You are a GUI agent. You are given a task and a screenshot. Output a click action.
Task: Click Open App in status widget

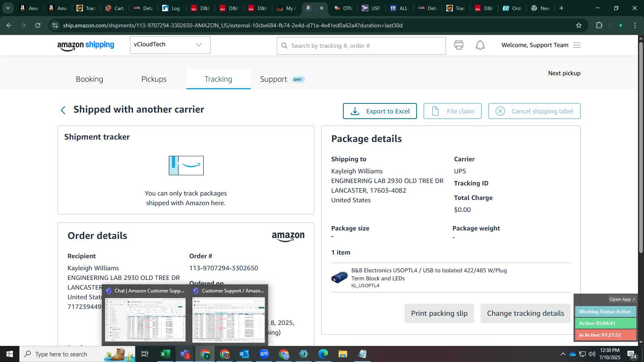(622, 299)
